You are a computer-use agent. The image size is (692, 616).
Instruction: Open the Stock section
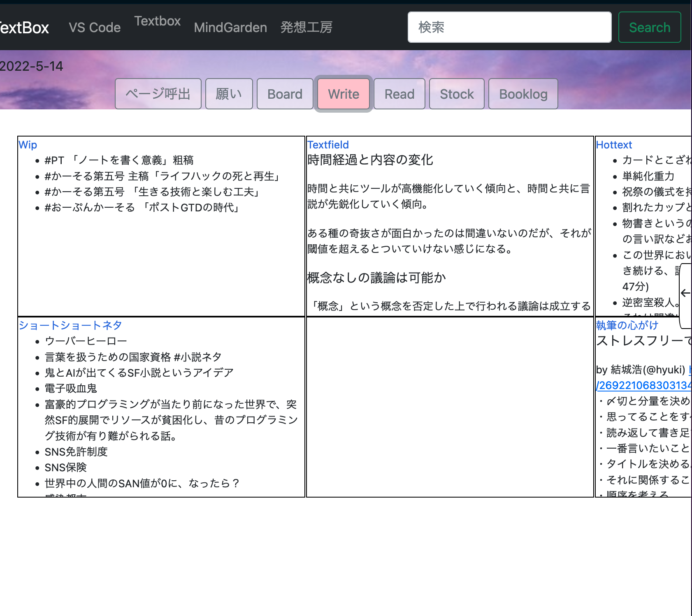pos(457,94)
